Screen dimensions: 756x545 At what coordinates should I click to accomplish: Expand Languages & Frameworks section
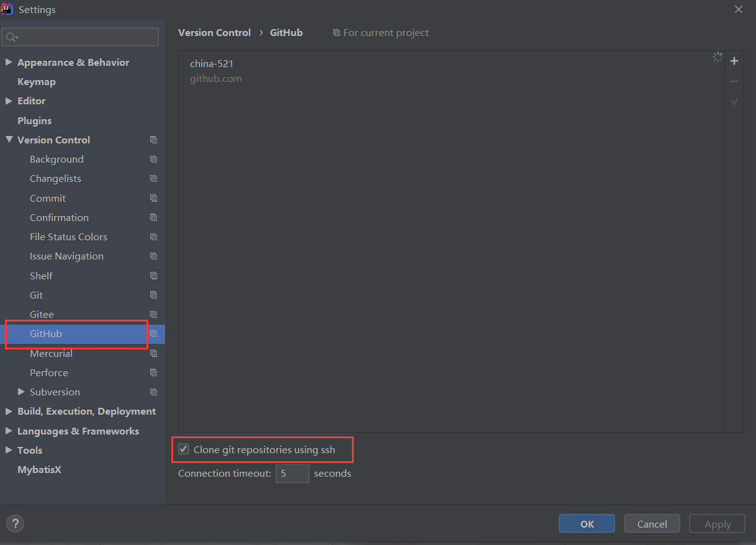tap(9, 431)
